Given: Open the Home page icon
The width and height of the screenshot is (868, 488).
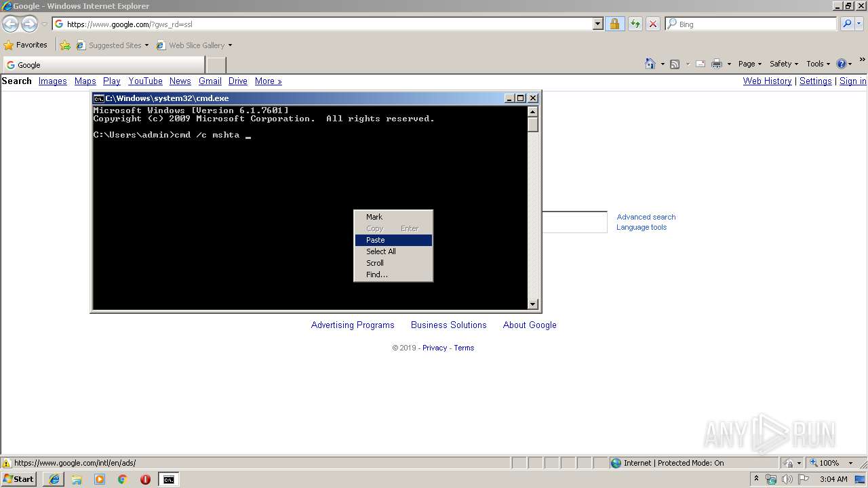Looking at the screenshot, I should tap(650, 64).
